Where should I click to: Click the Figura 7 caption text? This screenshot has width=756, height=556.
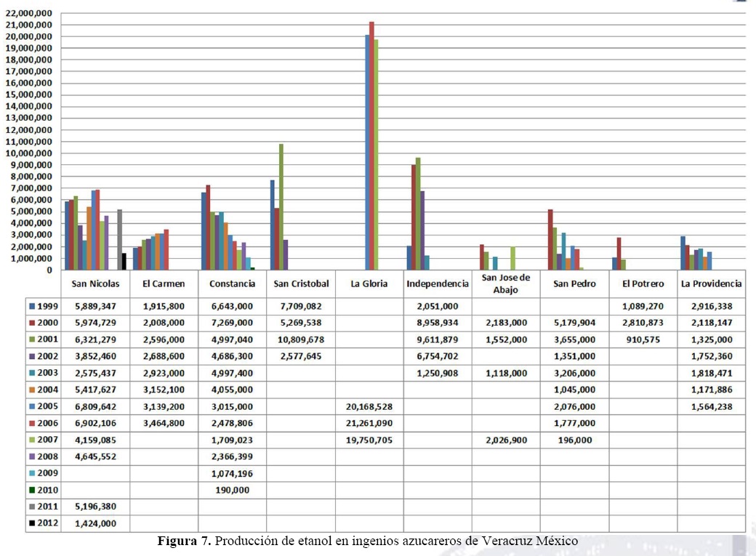[367, 541]
